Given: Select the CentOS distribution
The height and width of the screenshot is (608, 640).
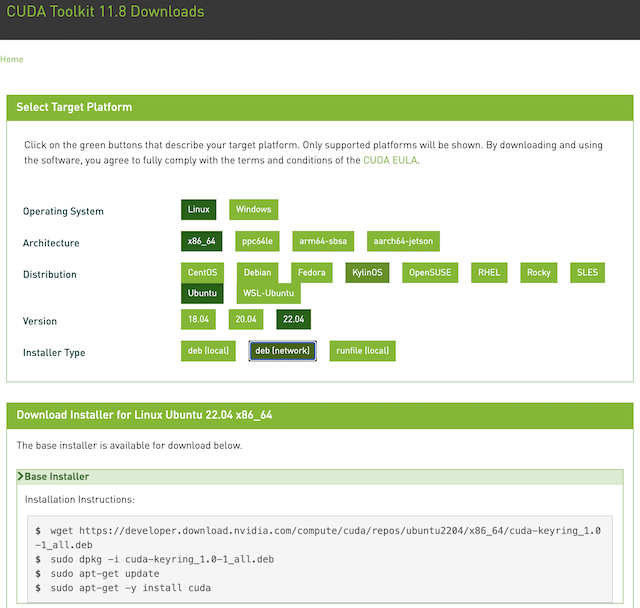Looking at the screenshot, I should click(x=203, y=273).
